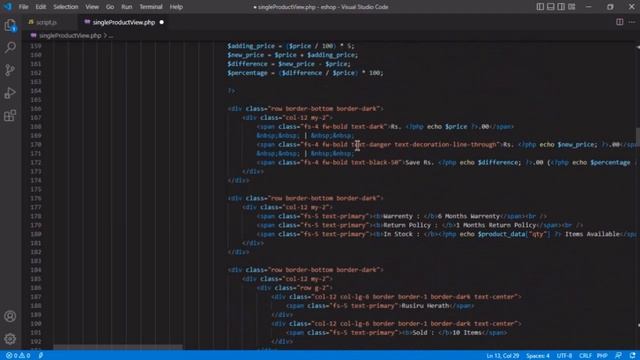Expand the breadcrumb ellipsis segment

click(x=111, y=36)
